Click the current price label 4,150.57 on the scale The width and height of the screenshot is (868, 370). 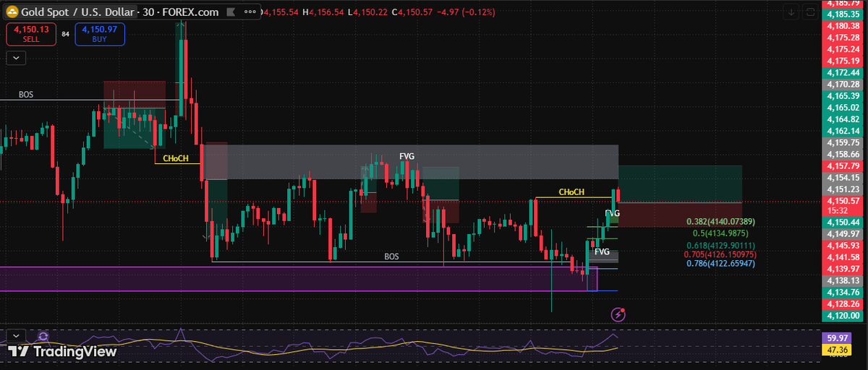click(x=845, y=201)
